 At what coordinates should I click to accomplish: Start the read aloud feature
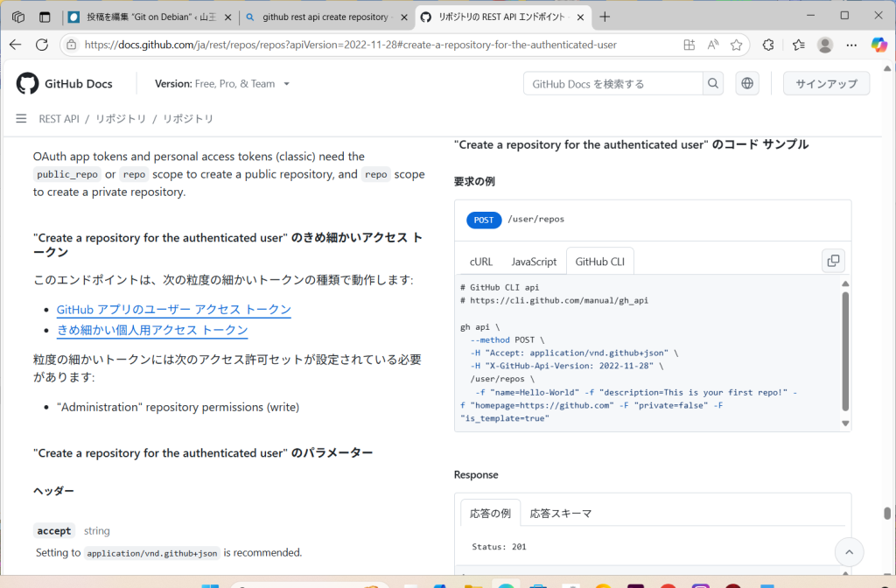(x=712, y=45)
